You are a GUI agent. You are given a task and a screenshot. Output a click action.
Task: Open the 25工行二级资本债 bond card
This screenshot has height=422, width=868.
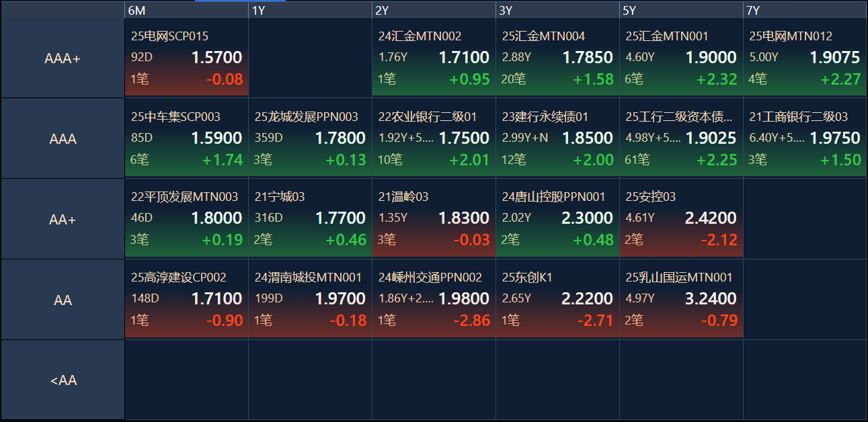click(681, 138)
